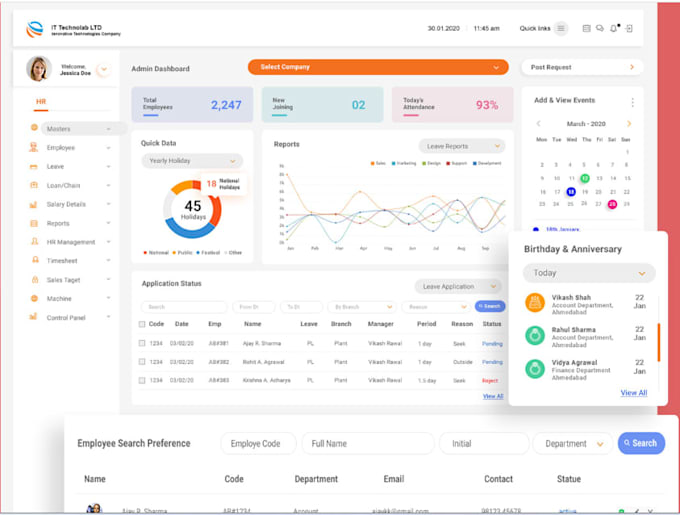Viewport: 680px width, 515px height.
Task: Click the Control Panel sidebar icon
Action: (x=33, y=316)
